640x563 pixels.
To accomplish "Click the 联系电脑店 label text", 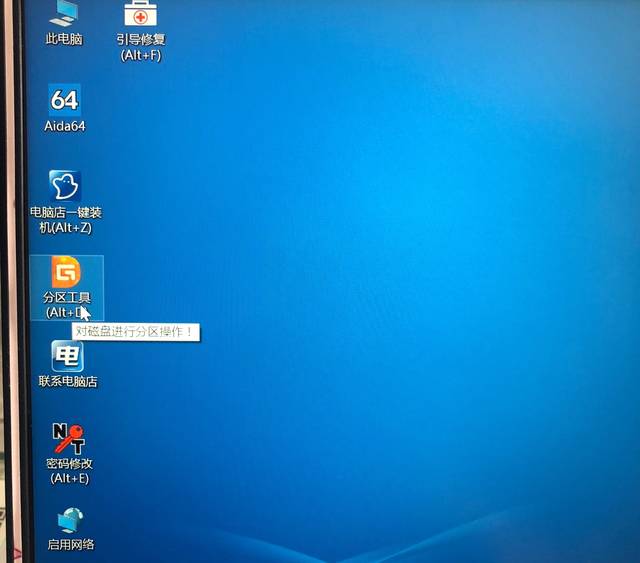I will [x=68, y=382].
